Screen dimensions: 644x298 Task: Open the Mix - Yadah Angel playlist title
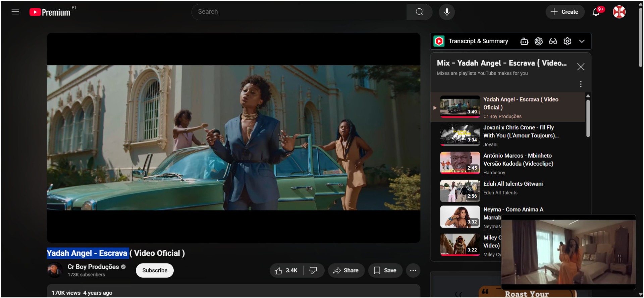click(501, 63)
